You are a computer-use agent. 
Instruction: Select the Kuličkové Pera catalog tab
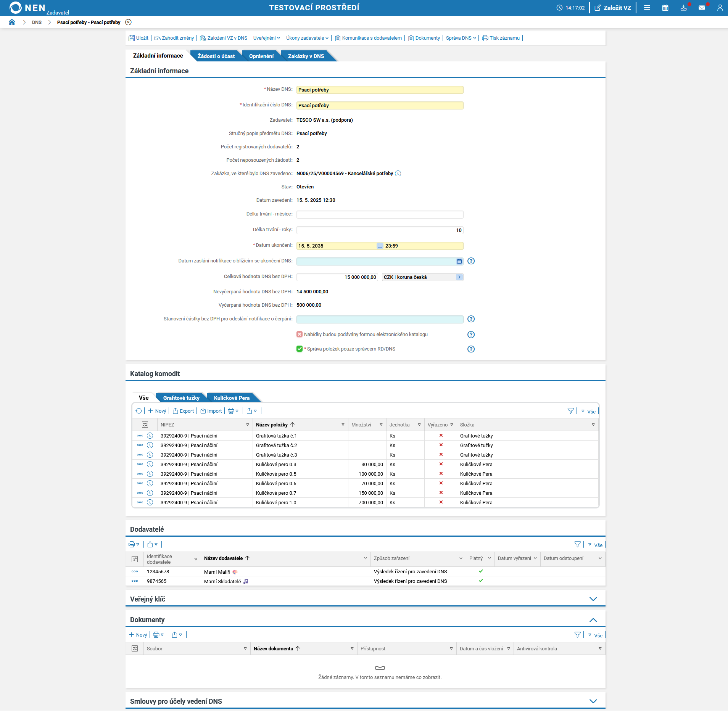[232, 398]
